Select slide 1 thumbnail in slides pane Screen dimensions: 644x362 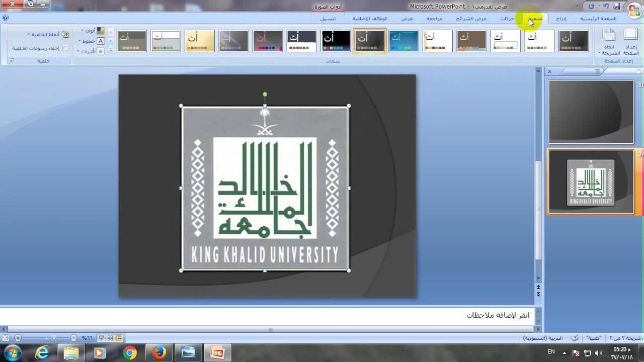tap(591, 112)
